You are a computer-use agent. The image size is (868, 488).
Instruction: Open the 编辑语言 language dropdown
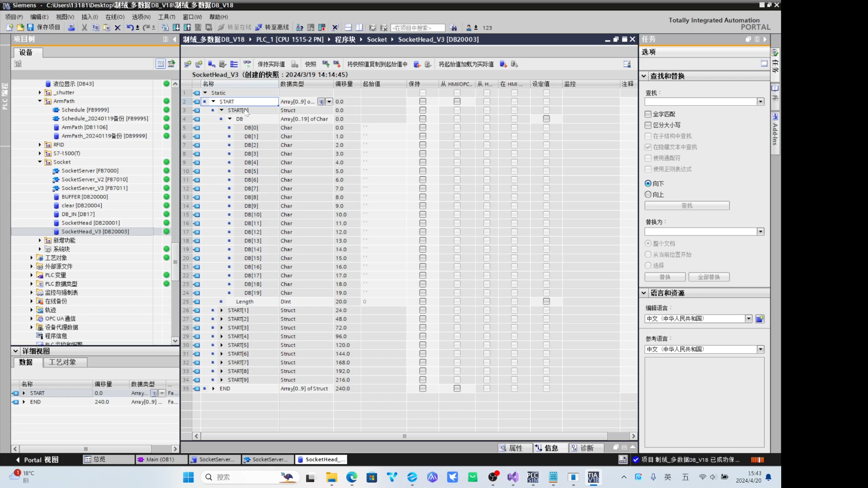point(749,319)
